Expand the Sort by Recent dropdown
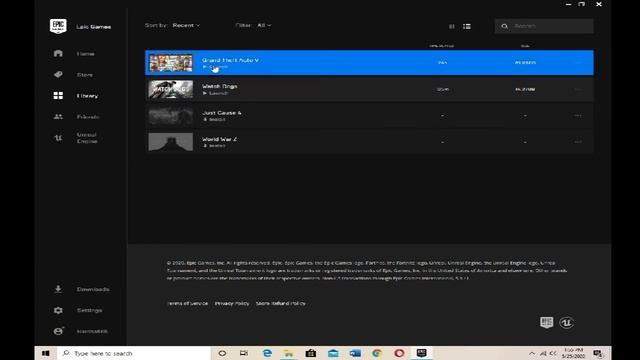 click(186, 25)
